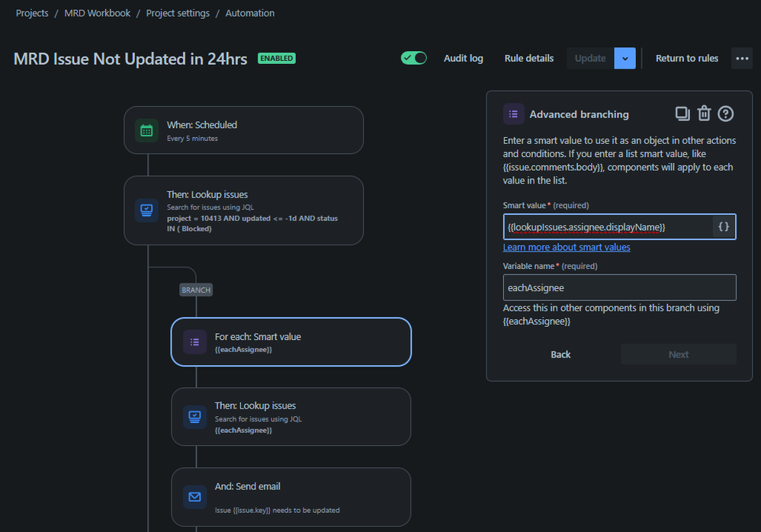Open the Learn more about smart values link
Screen dimensions: 761x532
566,247
